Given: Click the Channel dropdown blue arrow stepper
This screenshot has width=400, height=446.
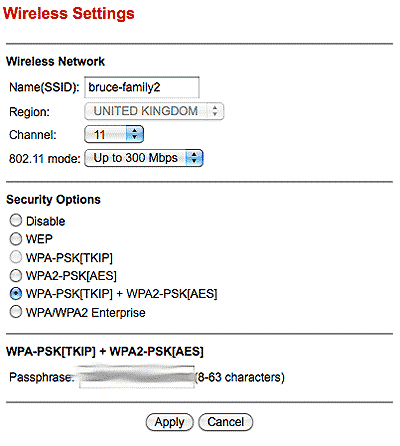Looking at the screenshot, I should point(135,134).
